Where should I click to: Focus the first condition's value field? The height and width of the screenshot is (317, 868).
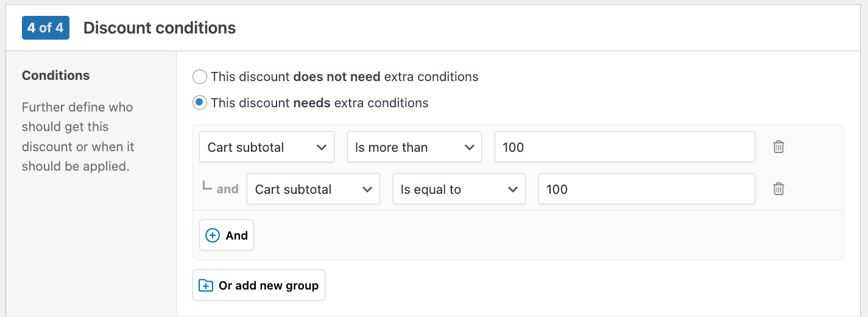624,147
